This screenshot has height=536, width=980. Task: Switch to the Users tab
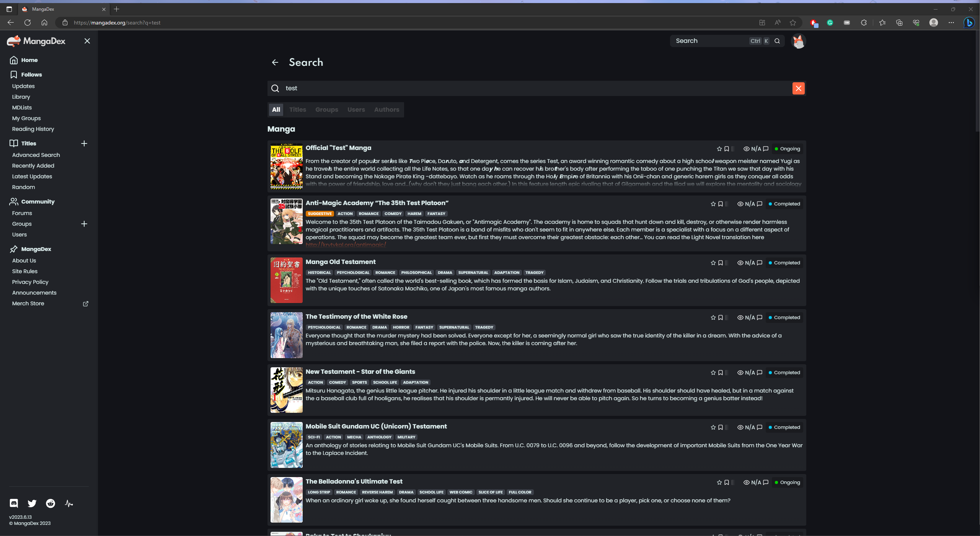click(356, 110)
